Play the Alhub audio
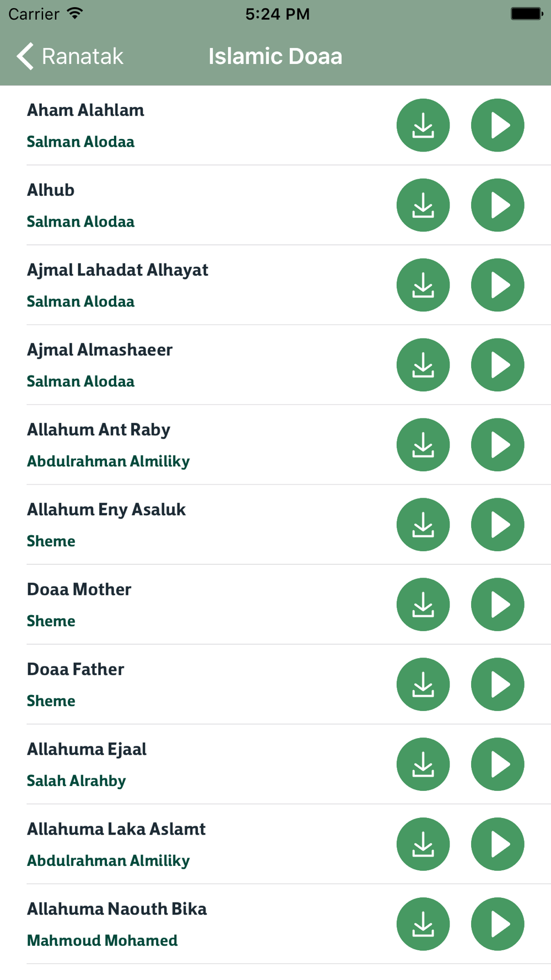551x980 pixels. pyautogui.click(x=498, y=205)
